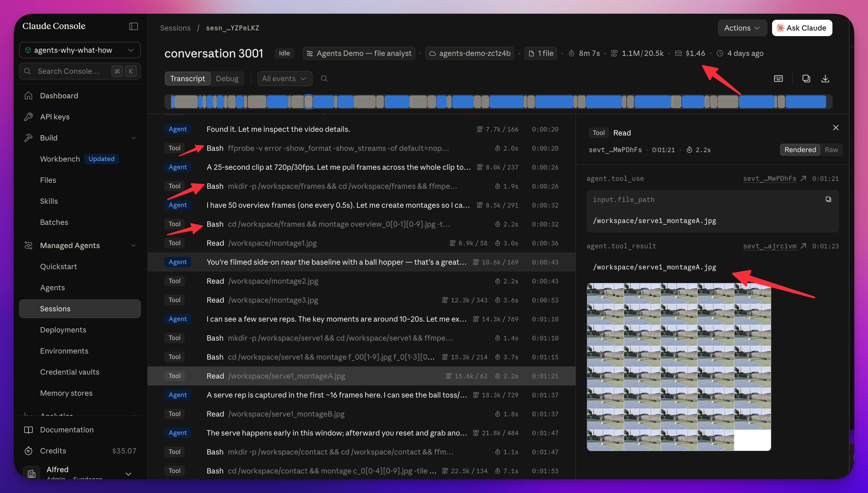868x493 pixels.
Task: Open the Dashboard home icon
Action: pyautogui.click(x=28, y=96)
